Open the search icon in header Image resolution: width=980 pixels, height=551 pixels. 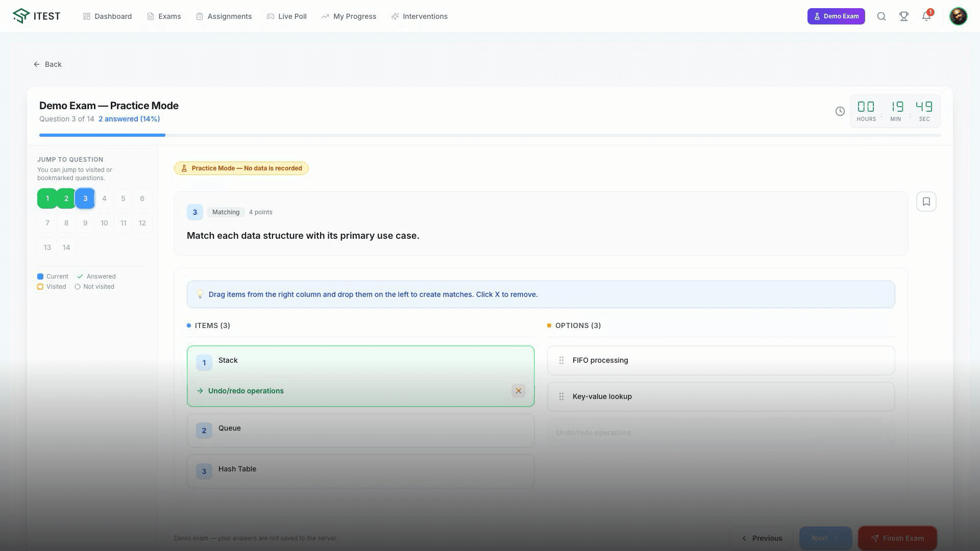click(x=881, y=16)
